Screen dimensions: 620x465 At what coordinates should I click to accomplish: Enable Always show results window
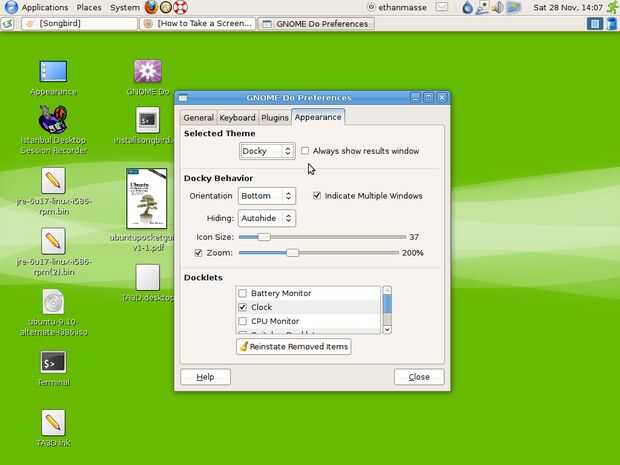pyautogui.click(x=305, y=151)
